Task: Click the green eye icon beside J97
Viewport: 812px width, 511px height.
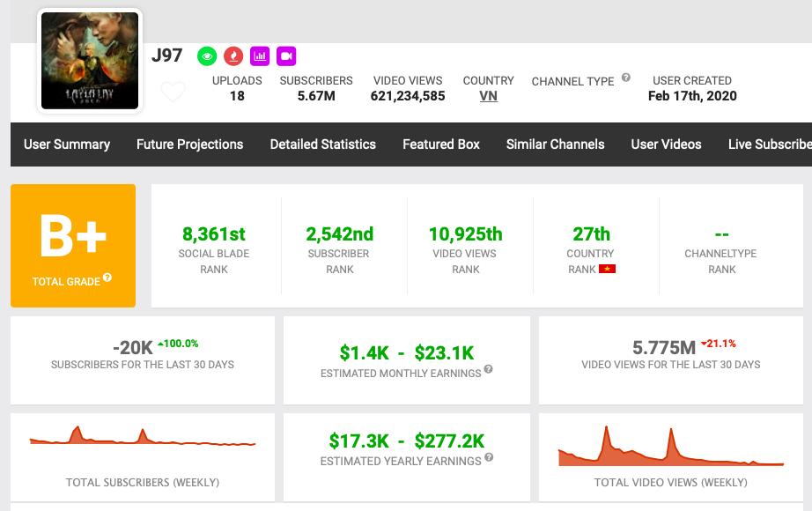Action: (207, 56)
